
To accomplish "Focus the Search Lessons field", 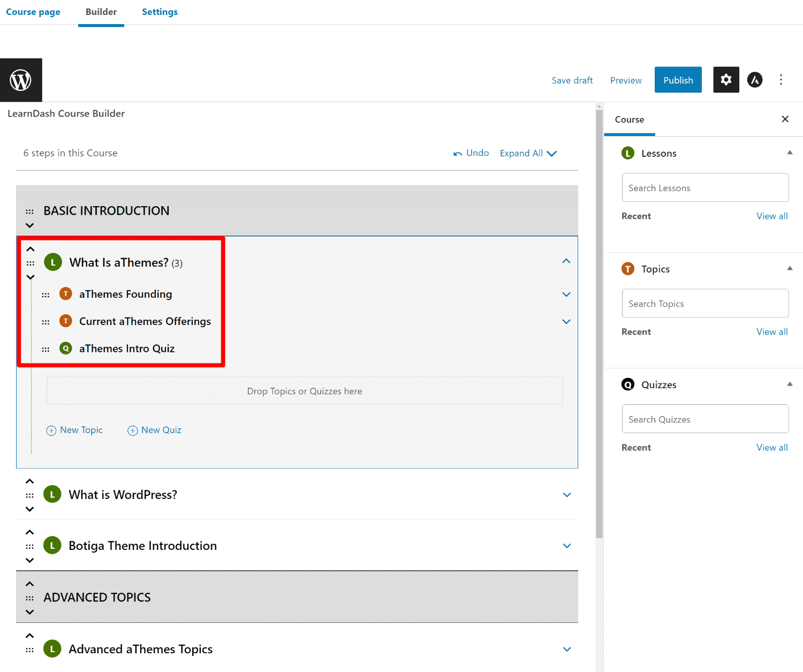I will (x=705, y=187).
